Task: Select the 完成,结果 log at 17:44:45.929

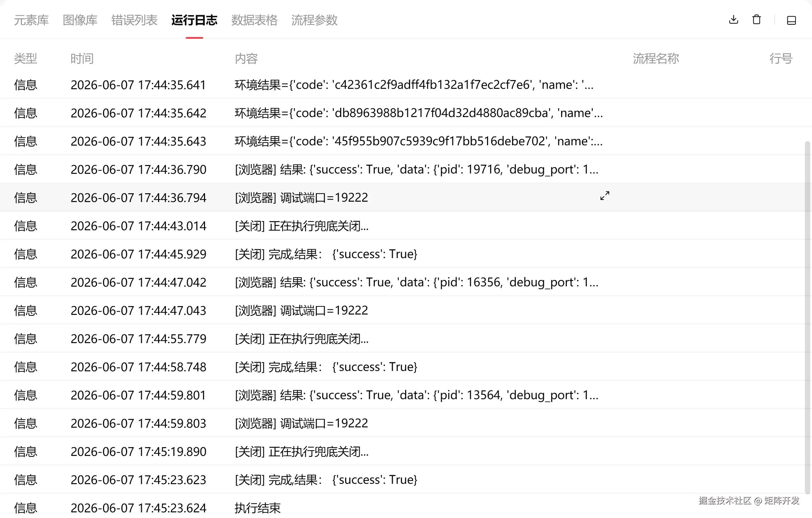Action: point(406,254)
